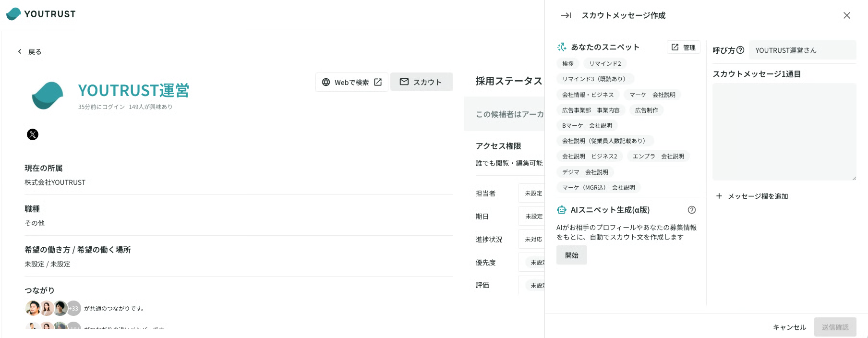Screen dimensions: 868x338
Task: Click the YOUTRUST運営 name heading
Action: [x=133, y=90]
